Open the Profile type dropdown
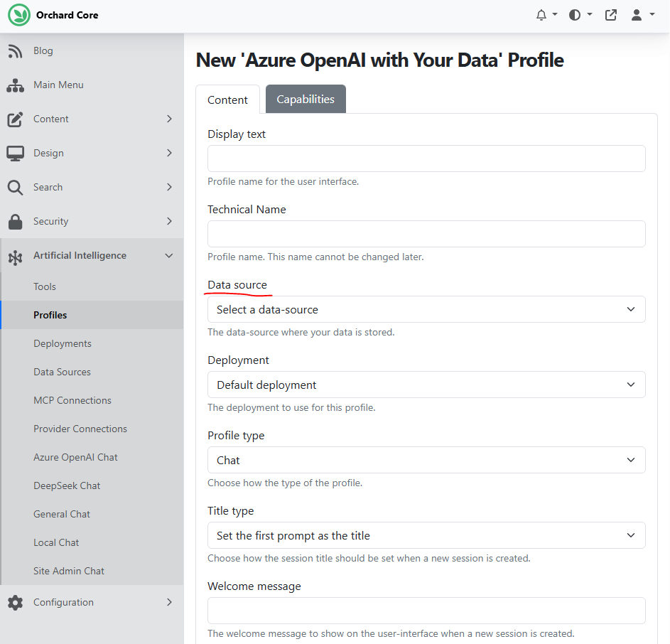 [426, 460]
